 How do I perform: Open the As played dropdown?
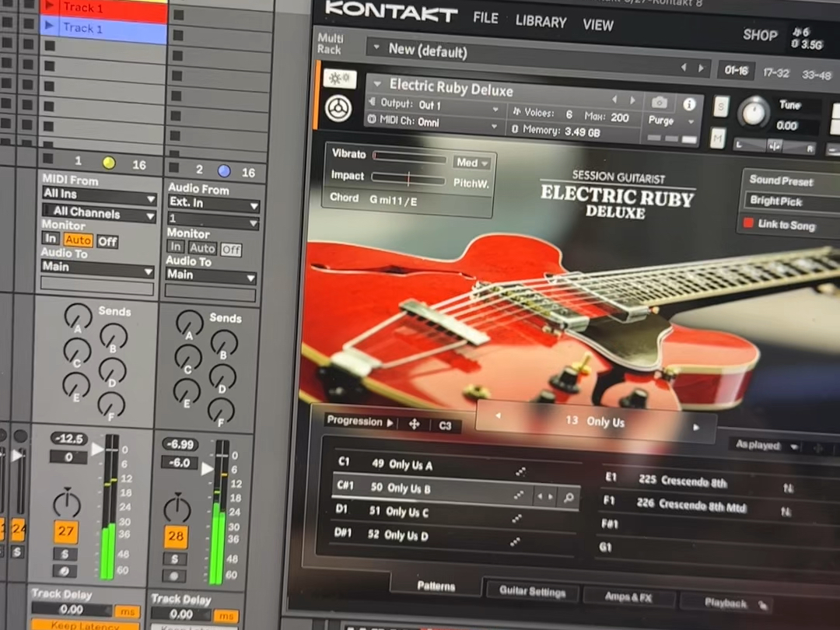coord(767,445)
